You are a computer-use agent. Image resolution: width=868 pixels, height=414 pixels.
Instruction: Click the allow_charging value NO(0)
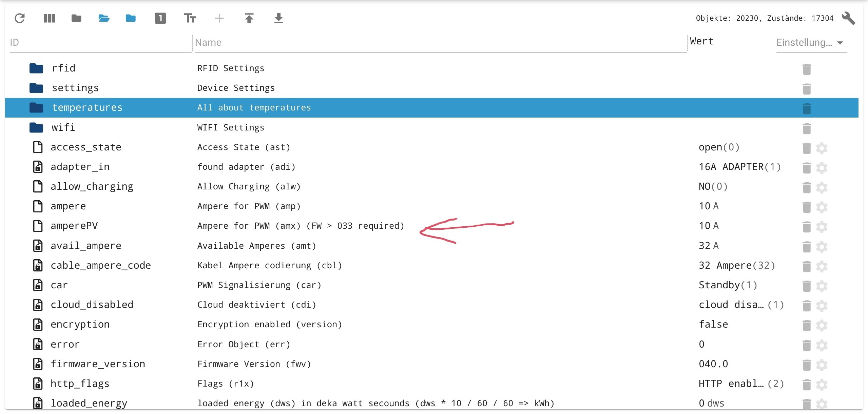[713, 187]
